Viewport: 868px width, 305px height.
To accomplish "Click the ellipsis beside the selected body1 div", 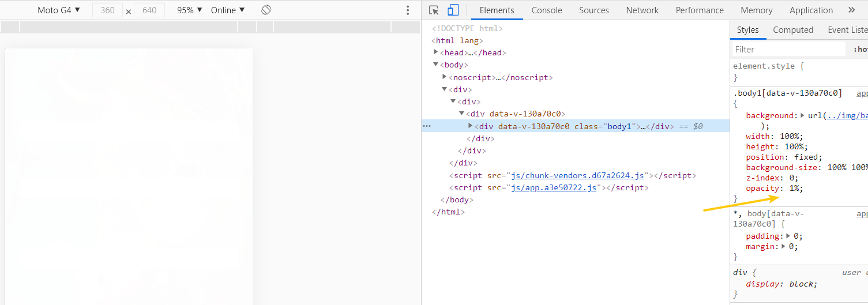I will [427, 126].
